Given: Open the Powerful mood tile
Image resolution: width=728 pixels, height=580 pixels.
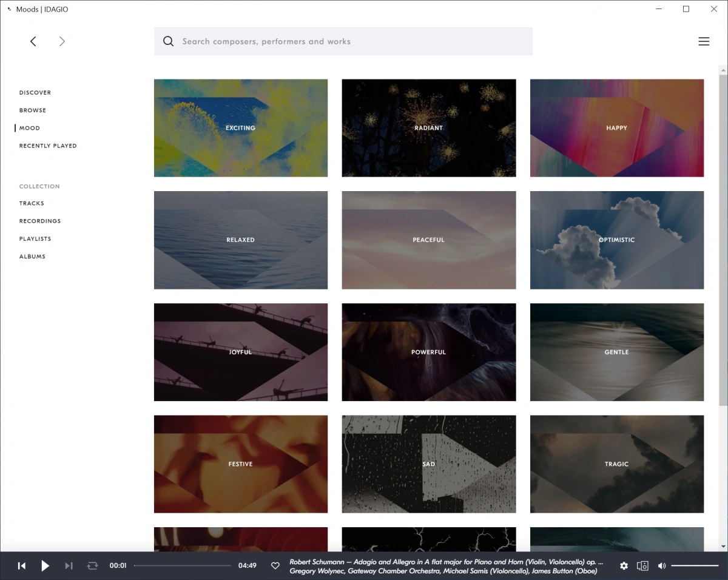Looking at the screenshot, I should pyautogui.click(x=429, y=352).
